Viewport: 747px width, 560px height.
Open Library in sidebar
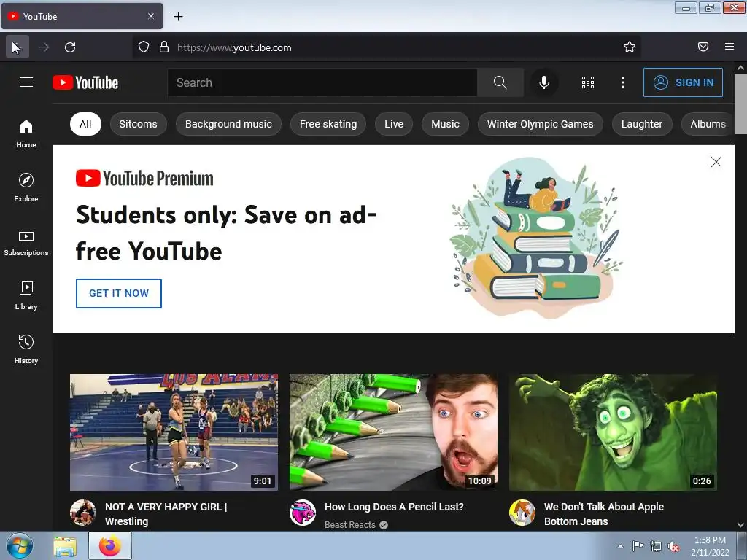pos(26,296)
